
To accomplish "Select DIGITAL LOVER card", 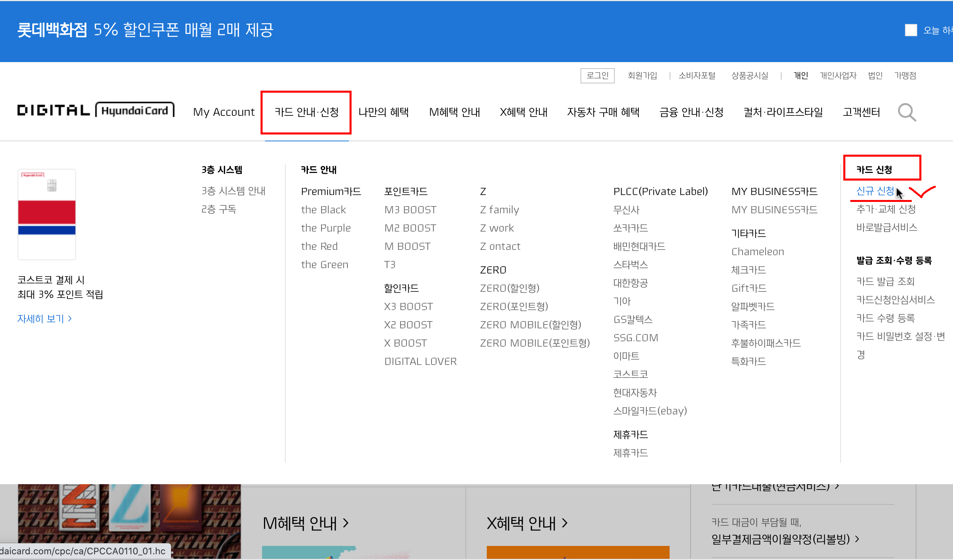I will (x=420, y=361).
